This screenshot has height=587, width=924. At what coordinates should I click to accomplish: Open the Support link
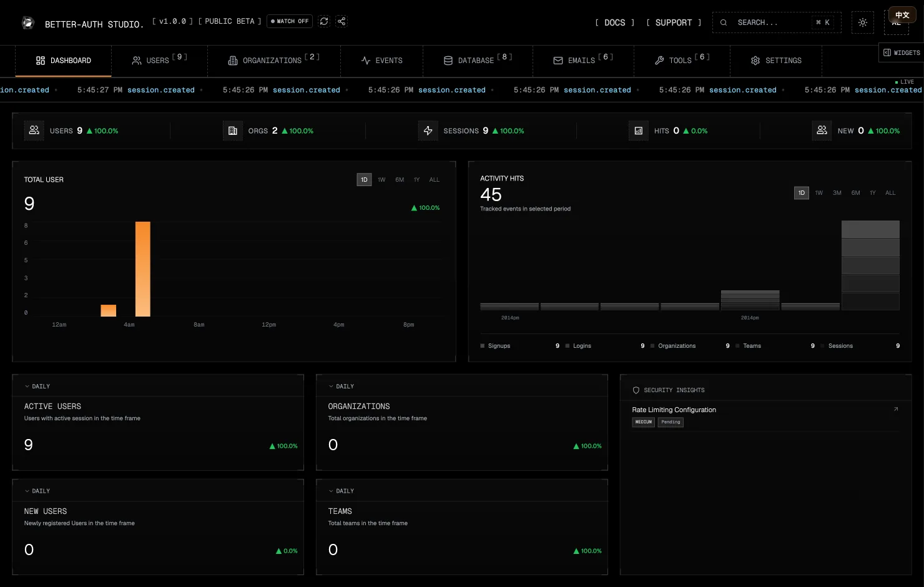pos(674,22)
